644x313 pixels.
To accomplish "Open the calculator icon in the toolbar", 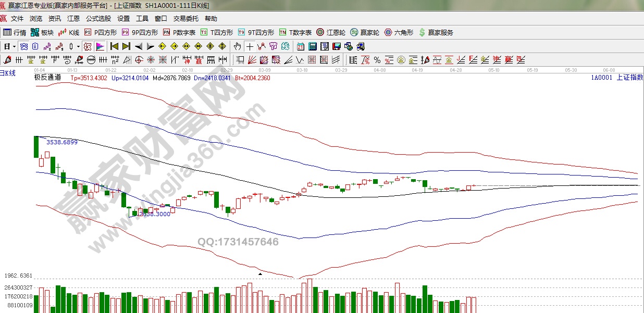I will [313, 46].
